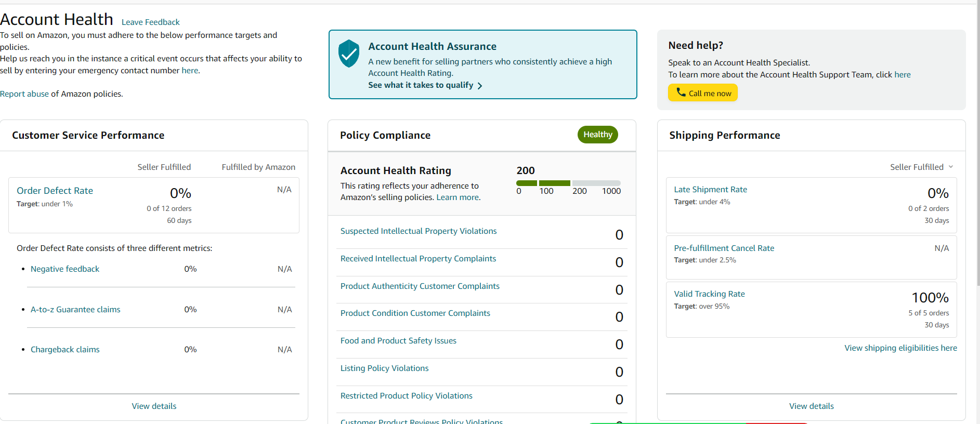Open the Report abuse link
The width and height of the screenshot is (980, 424).
point(24,94)
